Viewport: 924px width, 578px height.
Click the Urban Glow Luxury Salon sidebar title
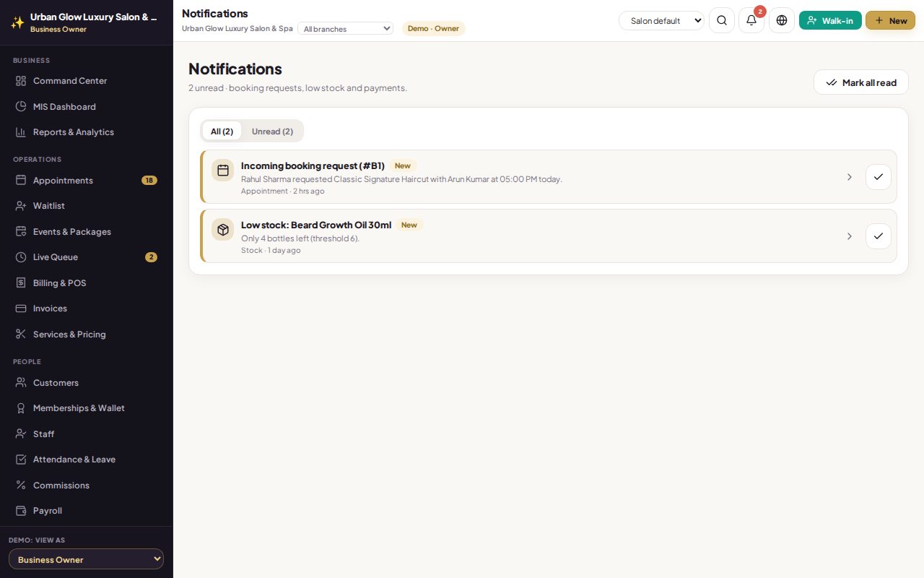click(94, 17)
